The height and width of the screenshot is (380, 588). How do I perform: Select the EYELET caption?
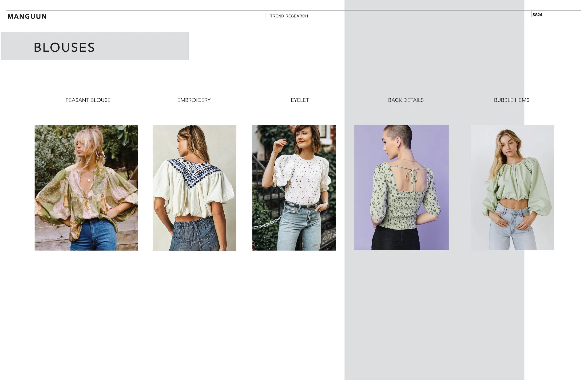click(x=299, y=100)
